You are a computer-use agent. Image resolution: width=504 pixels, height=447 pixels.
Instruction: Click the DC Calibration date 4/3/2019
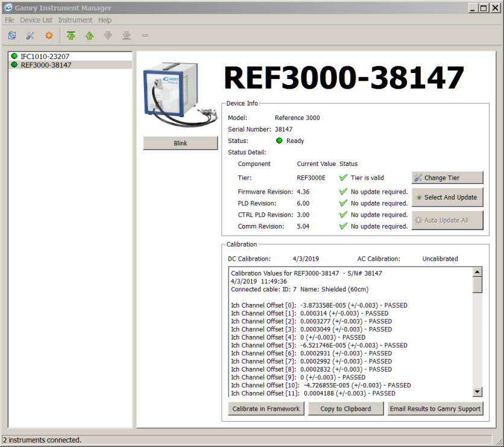point(306,259)
